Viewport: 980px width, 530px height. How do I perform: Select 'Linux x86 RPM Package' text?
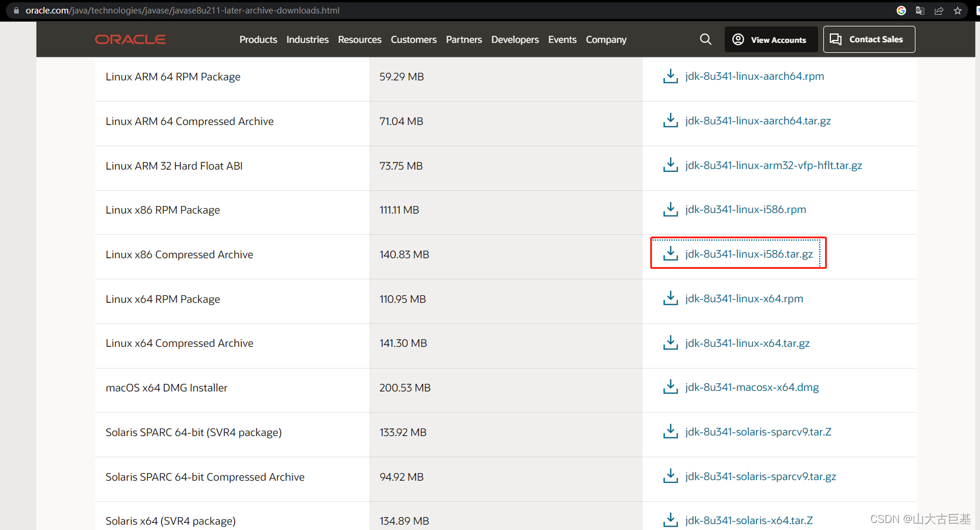(163, 210)
